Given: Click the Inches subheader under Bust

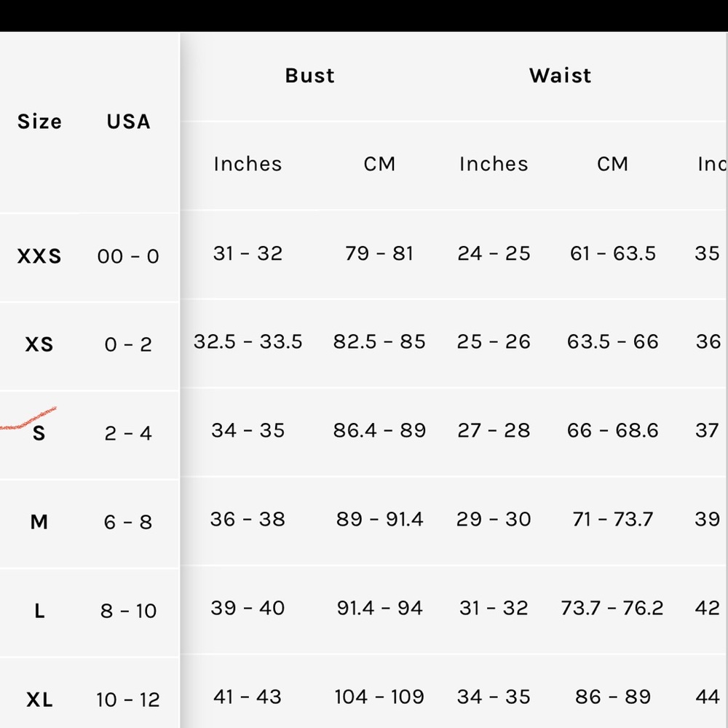Looking at the screenshot, I should [x=248, y=164].
